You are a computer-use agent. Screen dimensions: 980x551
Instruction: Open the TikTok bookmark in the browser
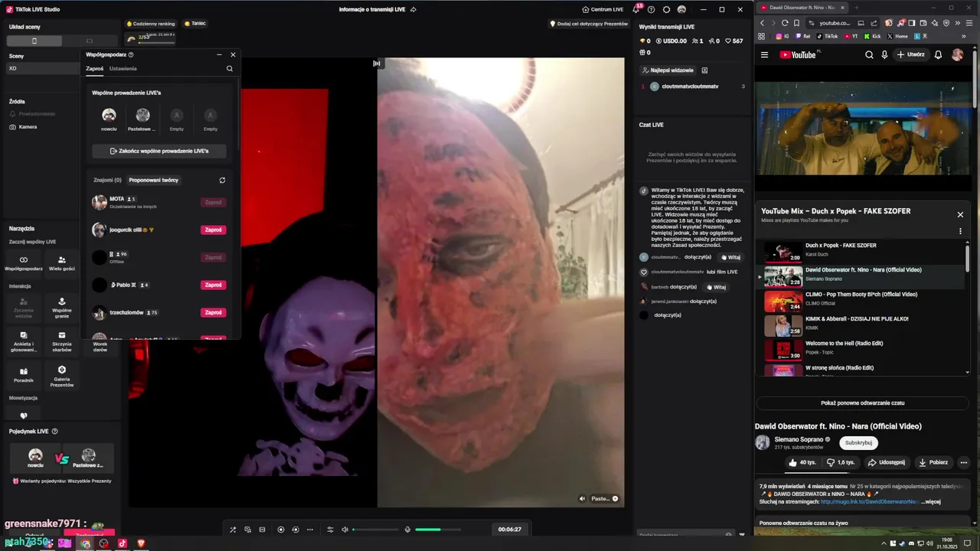pos(827,36)
